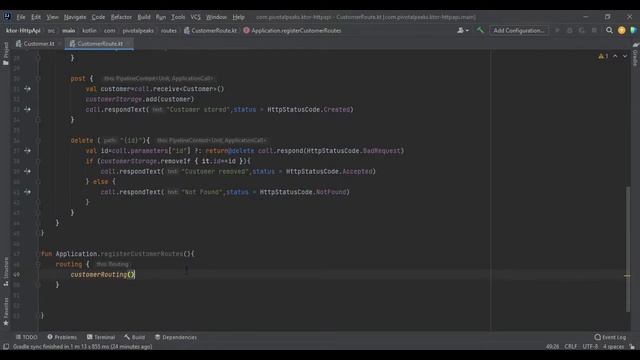The width and height of the screenshot is (640, 360).
Task: Toggle the Structure tool window
Action: [x=6, y=271]
